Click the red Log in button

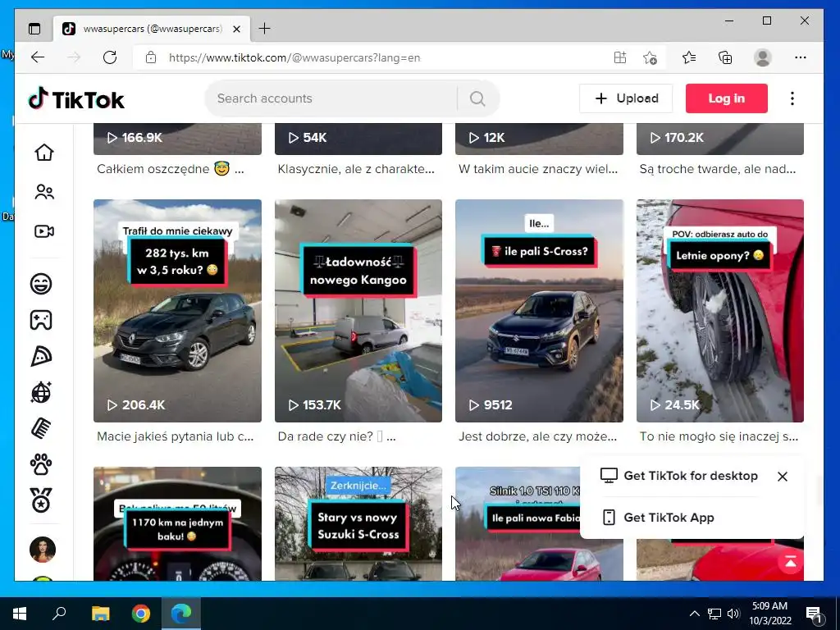[727, 98]
